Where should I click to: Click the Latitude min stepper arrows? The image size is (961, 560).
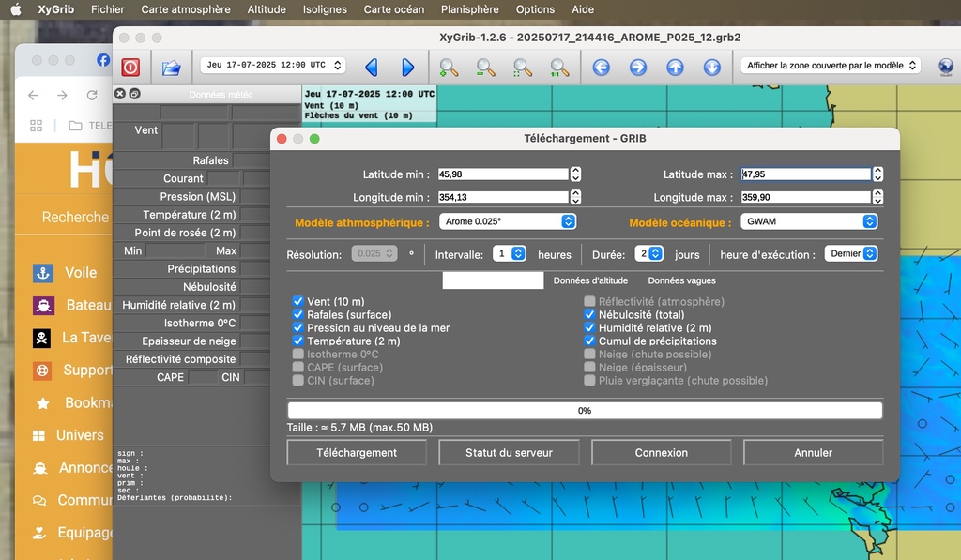tap(575, 174)
